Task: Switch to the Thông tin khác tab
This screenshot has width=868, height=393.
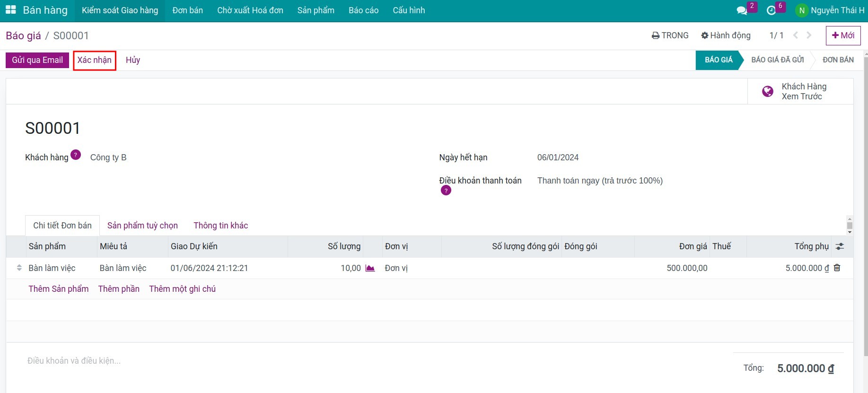Action: pos(220,226)
